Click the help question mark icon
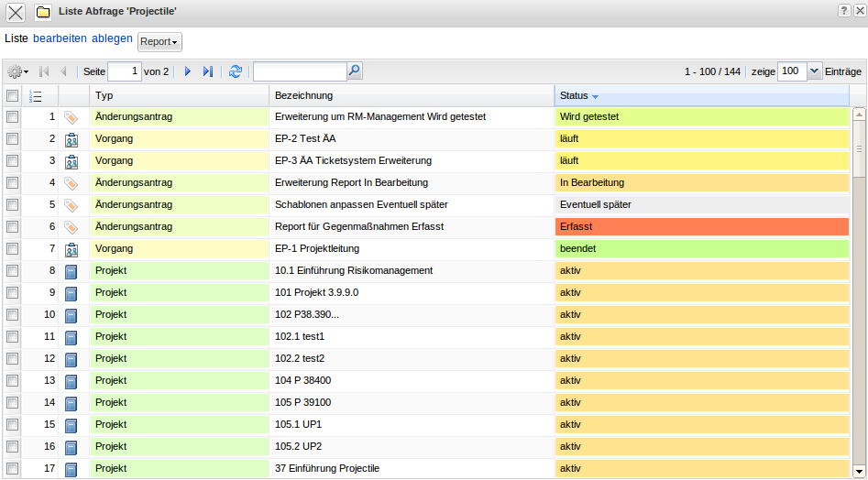This screenshot has height=480, width=868. click(842, 9)
